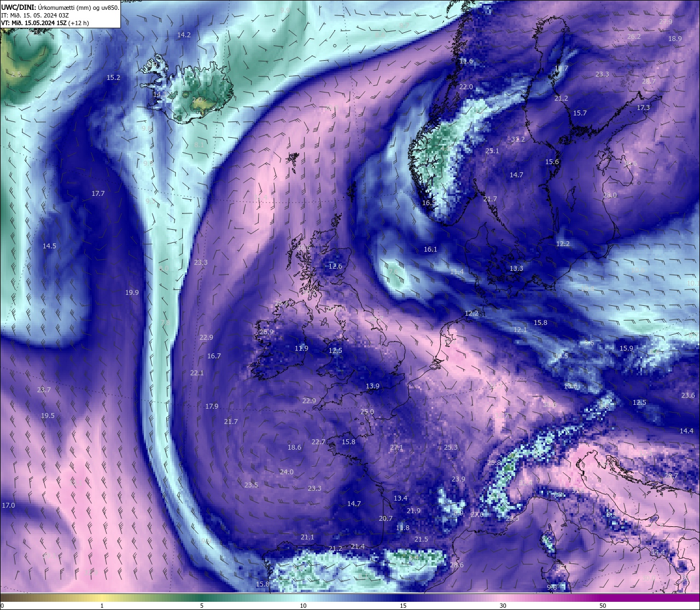Viewport: 700px width, 610px height.
Task: Click the '14.2' value north of Iceland
Action: point(184,34)
